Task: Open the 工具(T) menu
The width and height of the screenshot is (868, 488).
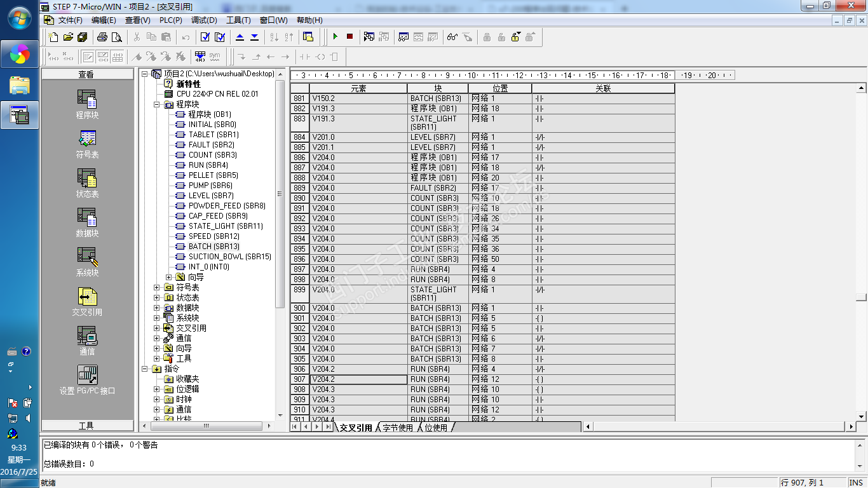Action: [x=238, y=20]
